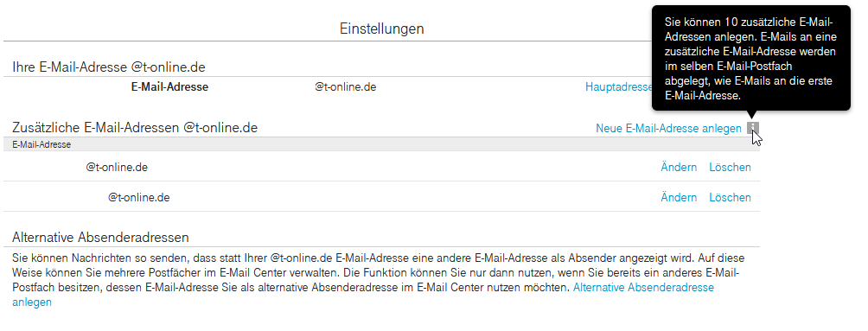This screenshot has width=868, height=331.
Task: Click the Hauptadresse link in main address row
Action: (618, 87)
